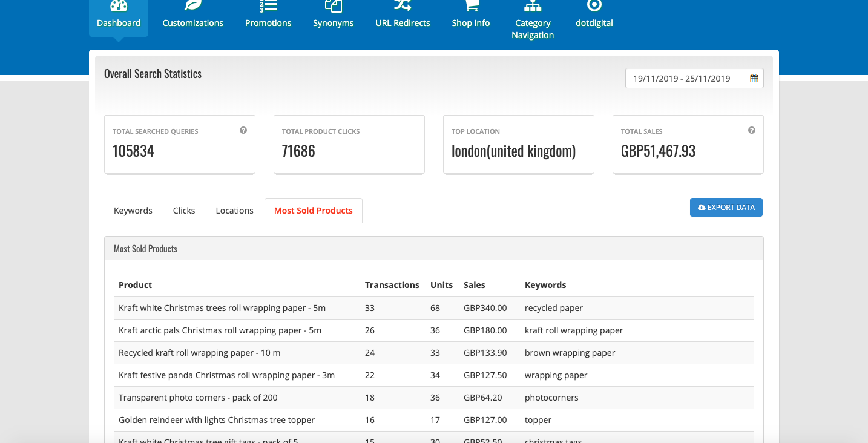
Task: Click the 'Total Product Clicks' card label
Action: [321, 131]
